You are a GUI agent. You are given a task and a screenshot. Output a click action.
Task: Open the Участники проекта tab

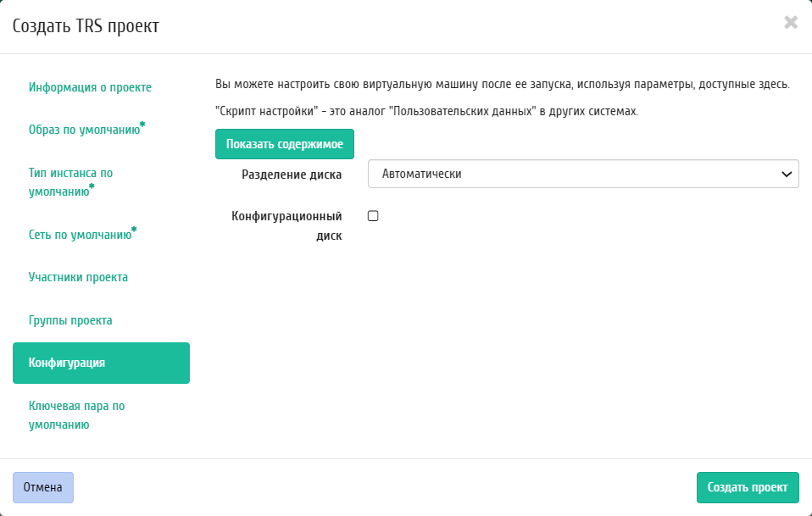(x=78, y=277)
